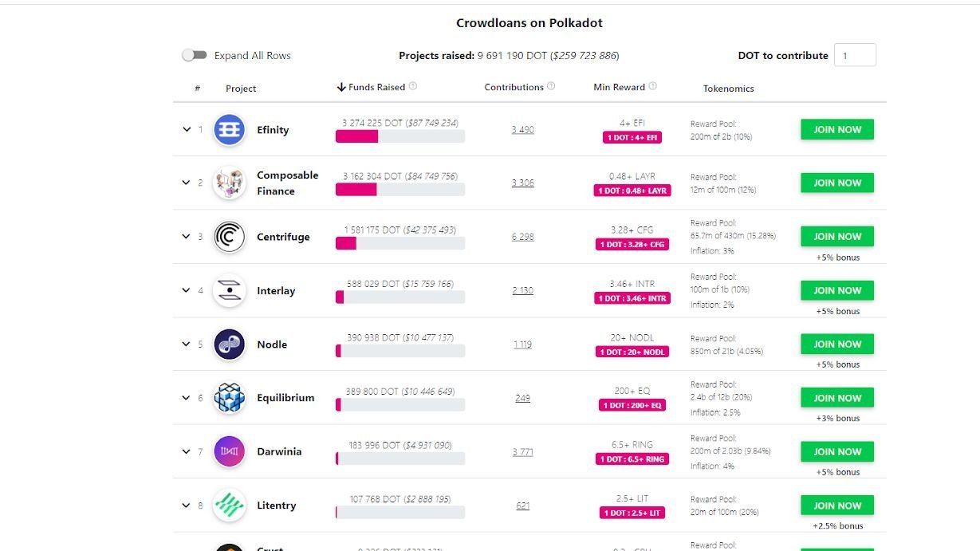
Task: Click the Composable Finance project logo
Action: [229, 183]
